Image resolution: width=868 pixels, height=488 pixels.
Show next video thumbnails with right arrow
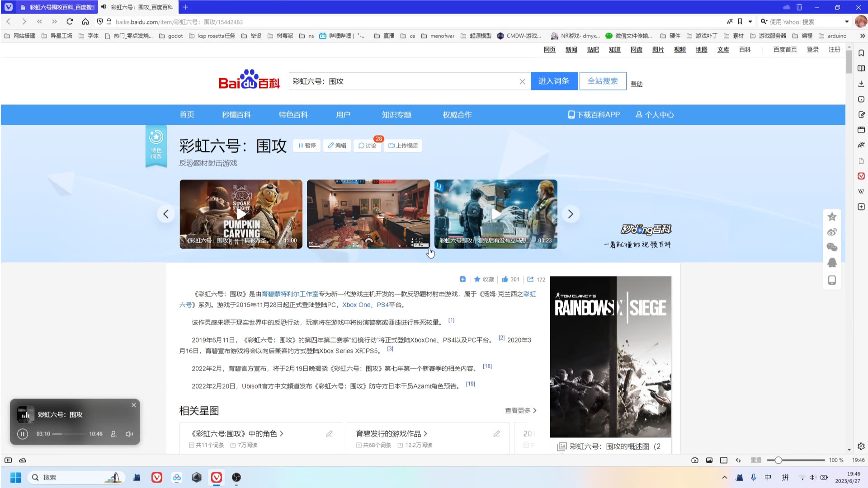571,214
